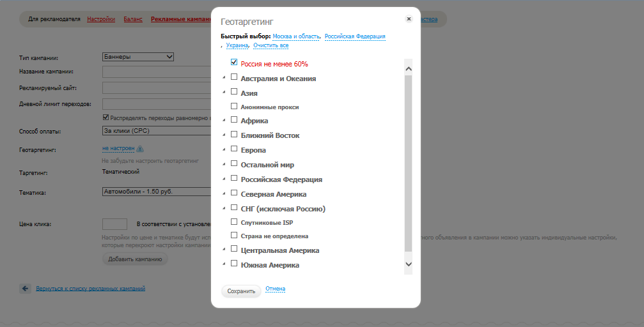Check the Европа checkbox
The image size is (644, 327).
(234, 149)
